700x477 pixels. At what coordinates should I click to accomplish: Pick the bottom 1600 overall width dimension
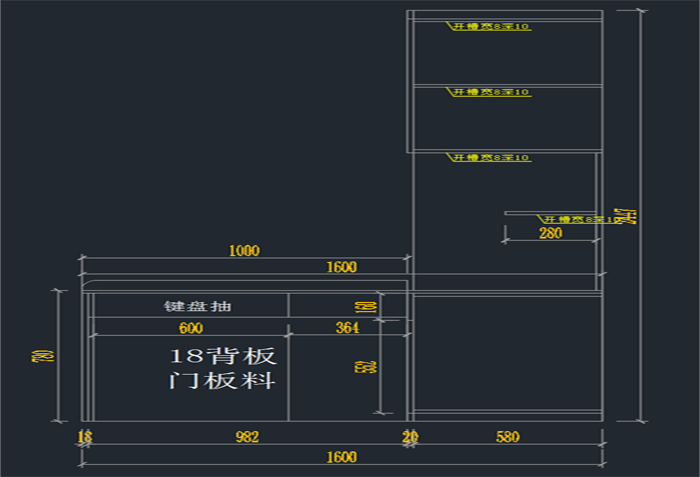tap(341, 458)
